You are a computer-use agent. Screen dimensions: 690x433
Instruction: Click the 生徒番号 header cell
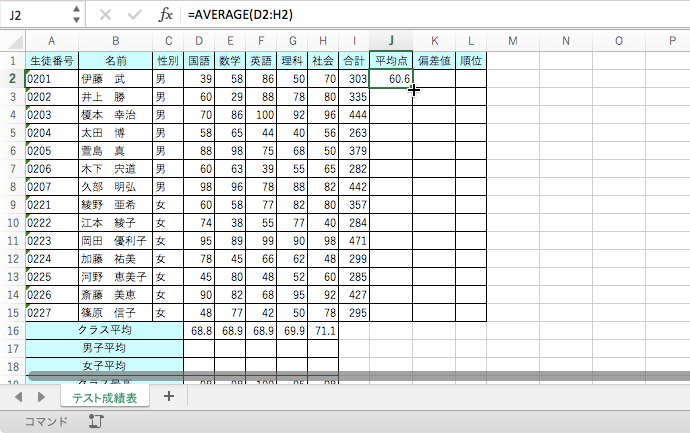pos(52,61)
